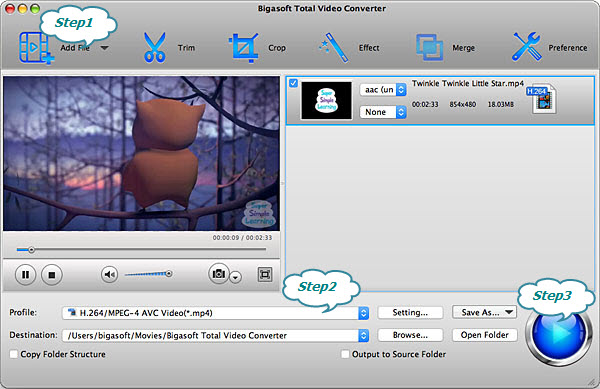600x389 pixels.
Task: Click the Merge toolbar label
Action: click(x=463, y=48)
